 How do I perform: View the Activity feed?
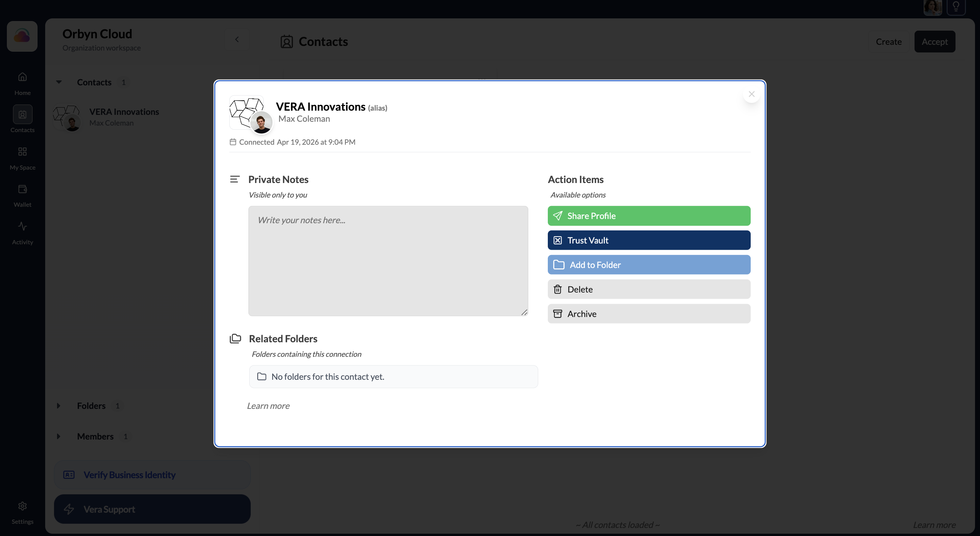(22, 231)
